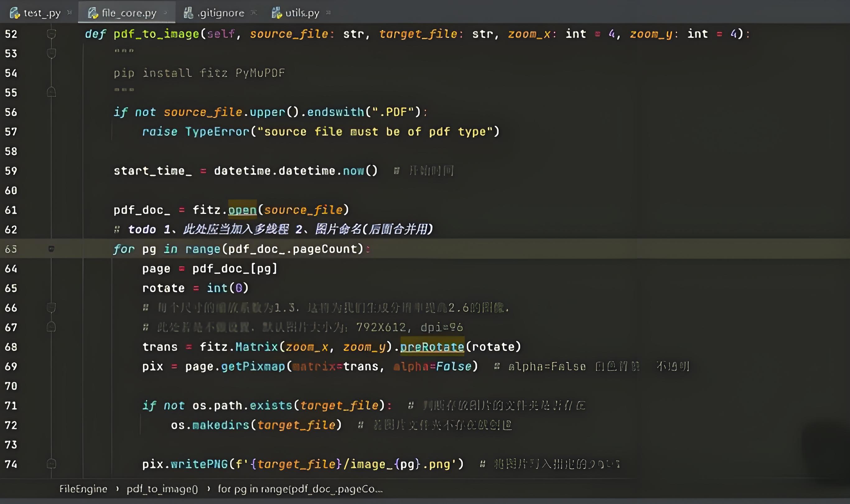Click the target_file parameter in the signature
The height and width of the screenshot is (504, 850).
418,34
